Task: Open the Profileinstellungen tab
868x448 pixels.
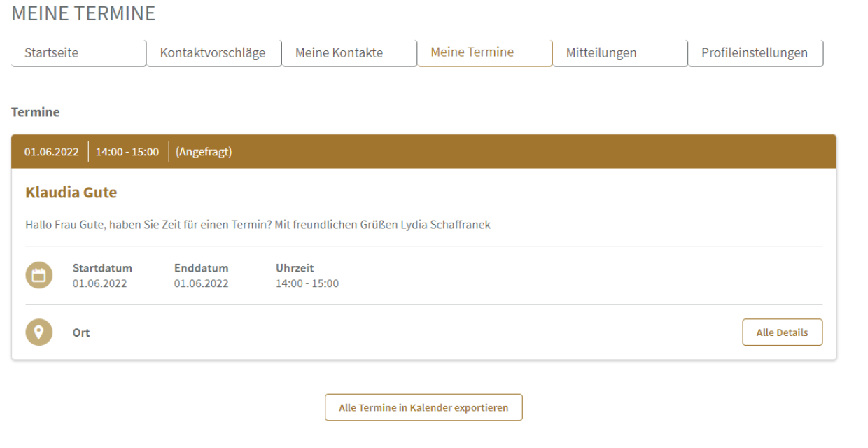Action: pyautogui.click(x=756, y=52)
